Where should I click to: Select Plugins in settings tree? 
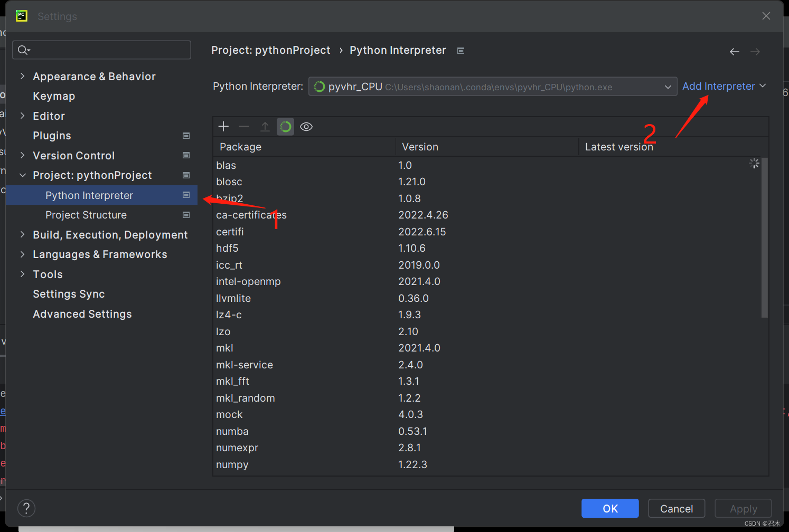[x=52, y=136]
